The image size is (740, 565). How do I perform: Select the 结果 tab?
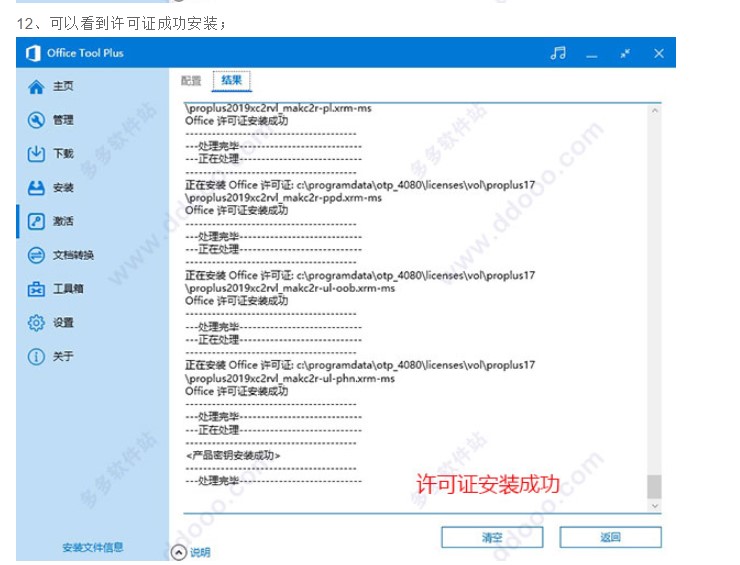(x=232, y=80)
